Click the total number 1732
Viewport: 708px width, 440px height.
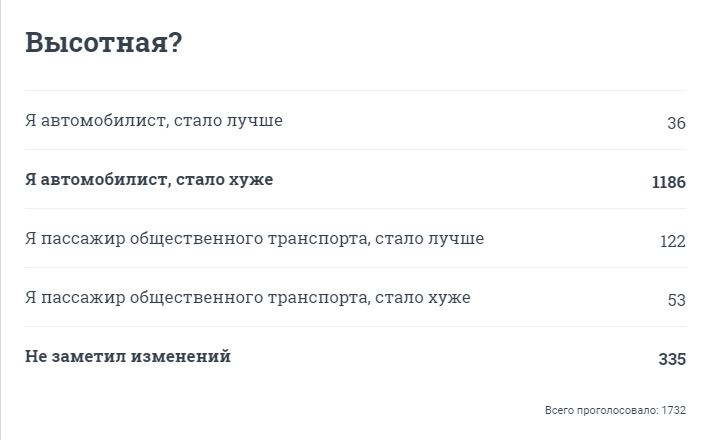[x=674, y=410]
